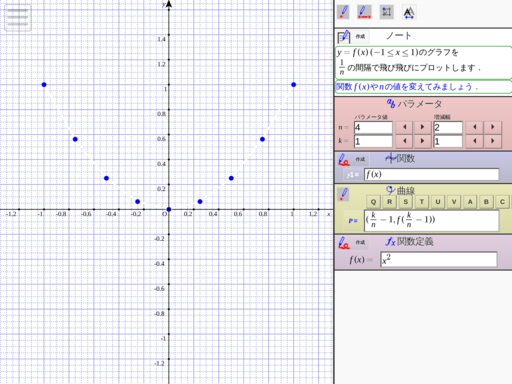Click the curve panel pencil icon
Viewport: 512px width, 384px height.
point(343,194)
